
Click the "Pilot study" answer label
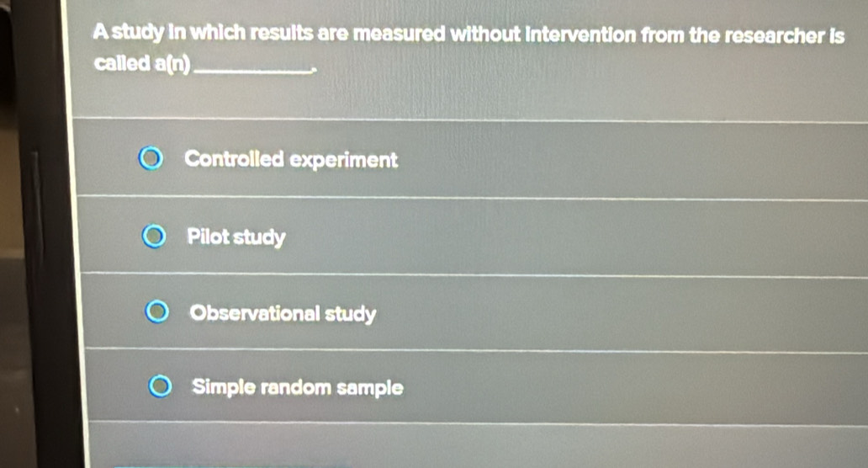[236, 237]
